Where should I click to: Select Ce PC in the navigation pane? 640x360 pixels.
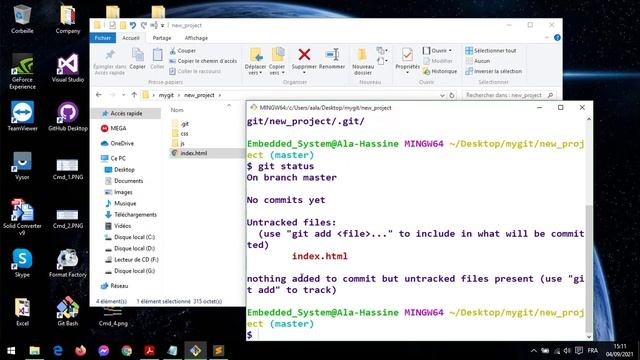click(x=118, y=158)
